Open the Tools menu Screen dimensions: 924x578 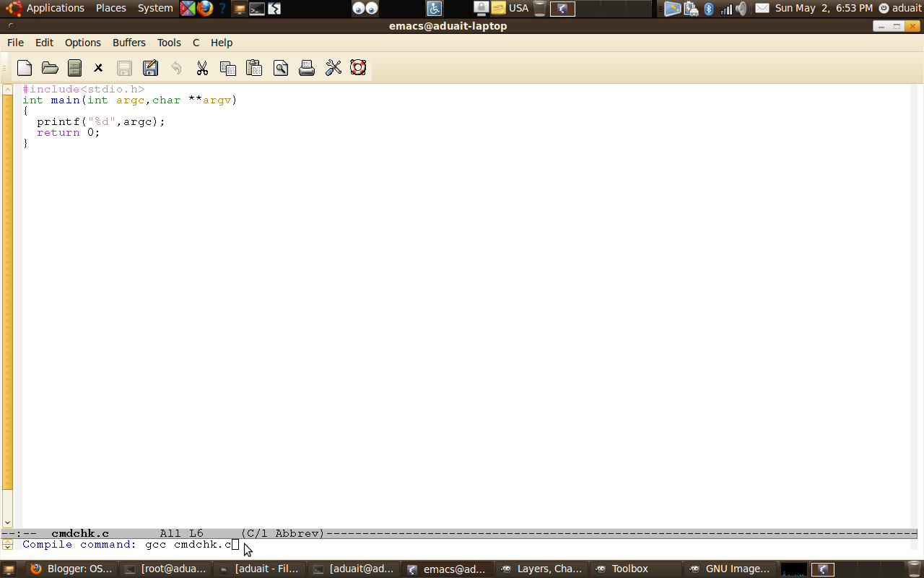pos(169,43)
